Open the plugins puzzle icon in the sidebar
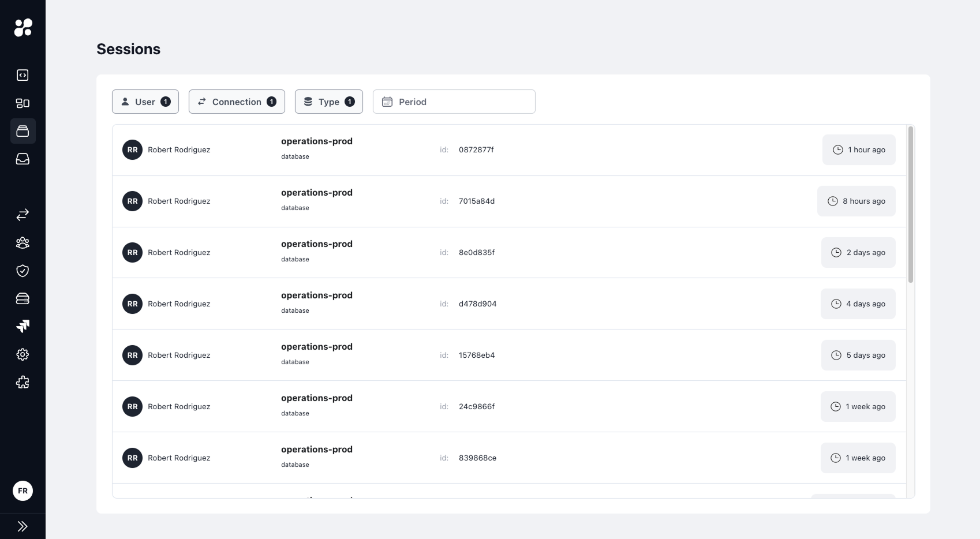The image size is (980, 539). (23, 382)
